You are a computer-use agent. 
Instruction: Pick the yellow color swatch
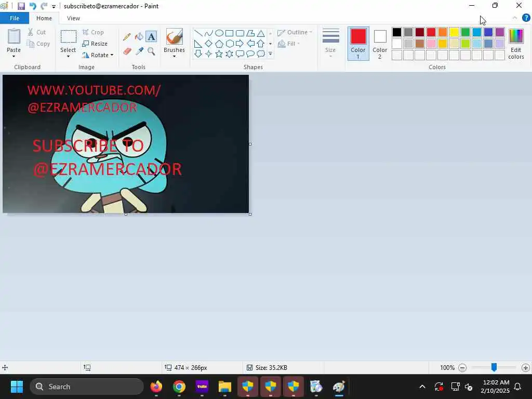454,32
